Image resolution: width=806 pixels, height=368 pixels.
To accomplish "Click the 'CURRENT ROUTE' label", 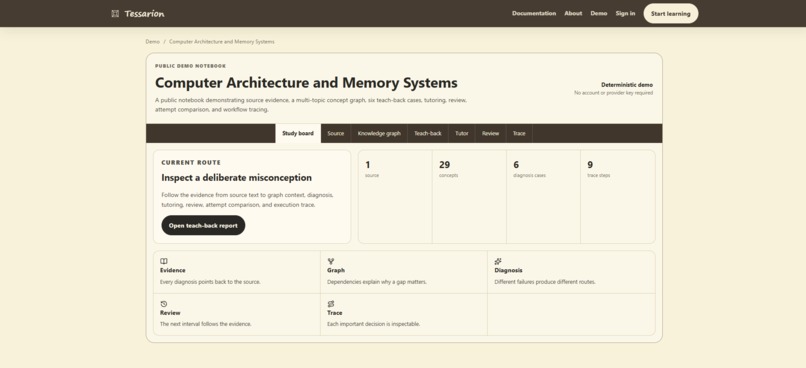I will (191, 162).
